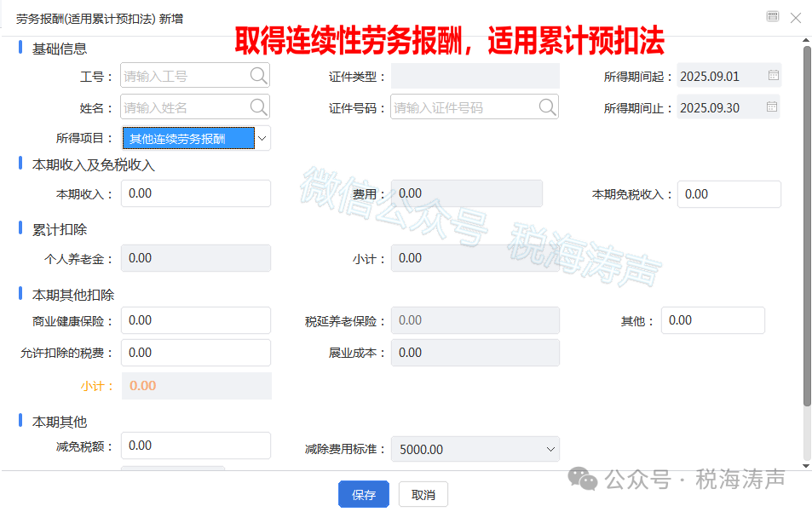Click the keyboard icon in title bar
The height and width of the screenshot is (512, 812).
pyautogui.click(x=773, y=16)
